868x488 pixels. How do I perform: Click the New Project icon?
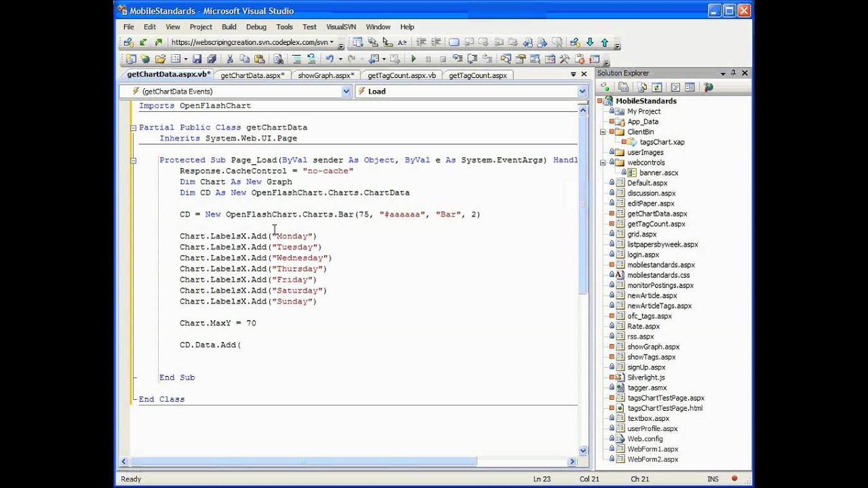point(130,59)
